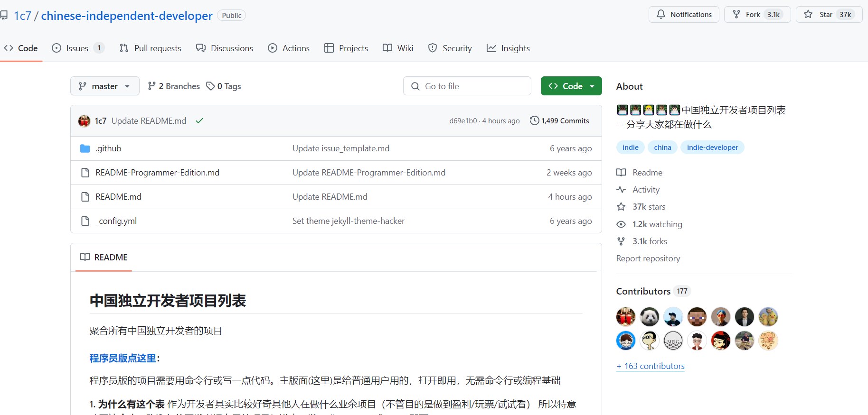This screenshot has height=415, width=868.
Task: Click the MRG contributor avatar
Action: [x=673, y=341]
